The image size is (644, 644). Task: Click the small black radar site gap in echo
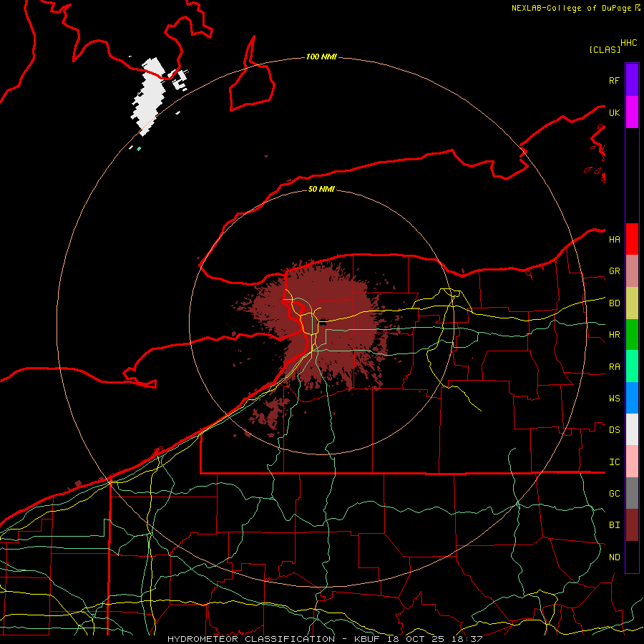coord(323,321)
